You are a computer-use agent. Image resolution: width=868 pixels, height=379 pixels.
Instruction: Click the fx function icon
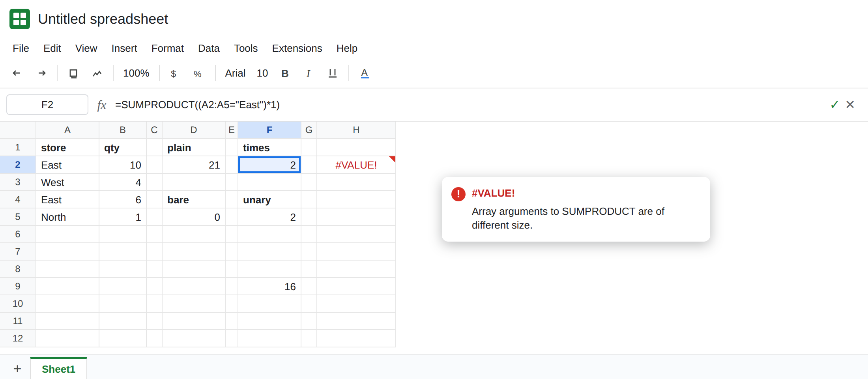[102, 105]
